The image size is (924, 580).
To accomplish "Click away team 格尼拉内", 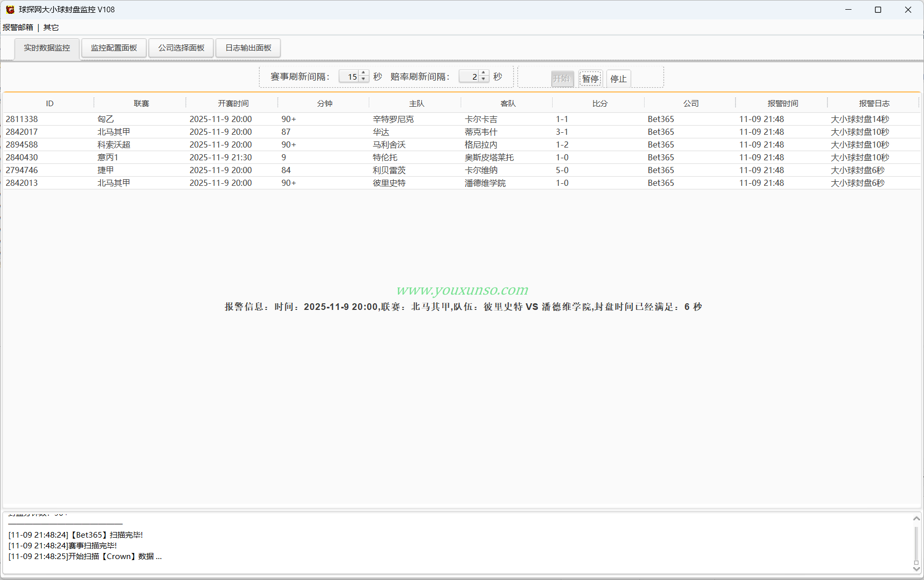I will click(x=481, y=144).
